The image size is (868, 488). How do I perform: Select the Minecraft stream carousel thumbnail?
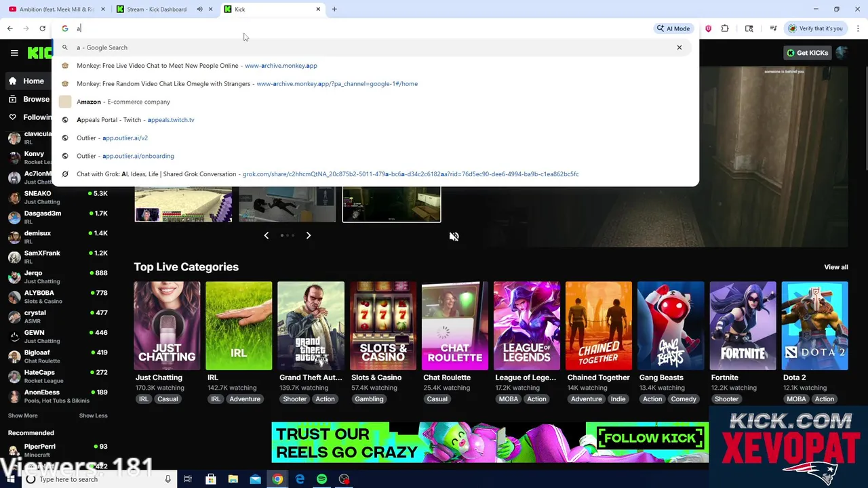click(x=183, y=205)
